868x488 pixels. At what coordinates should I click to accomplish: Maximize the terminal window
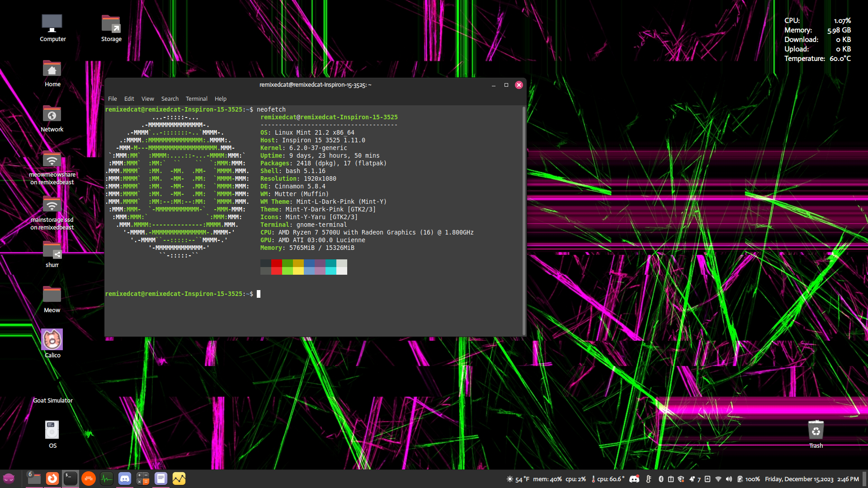point(506,85)
